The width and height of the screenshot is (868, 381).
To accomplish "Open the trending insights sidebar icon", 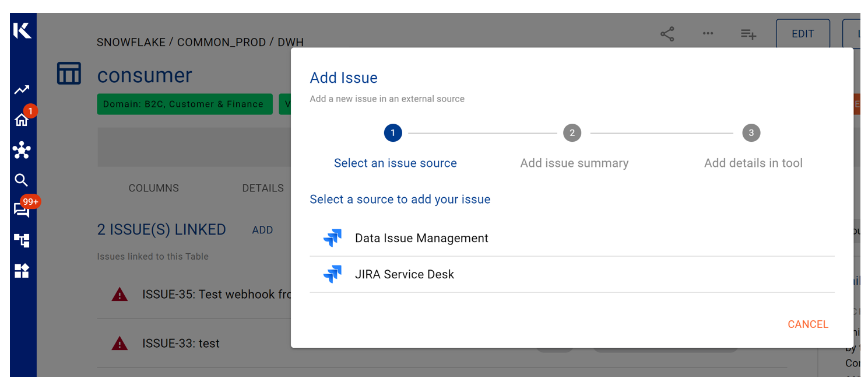I will coord(22,90).
